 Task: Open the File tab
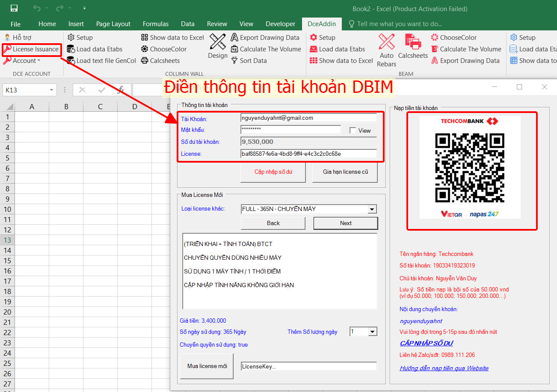click(x=15, y=24)
